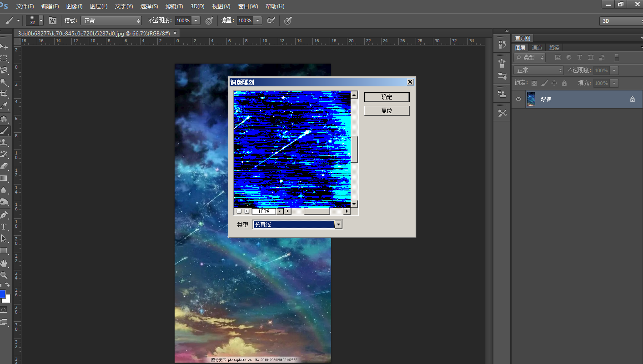Select the Magic Wand tool
Screen dimensions: 643x364
pyautogui.click(x=4, y=82)
